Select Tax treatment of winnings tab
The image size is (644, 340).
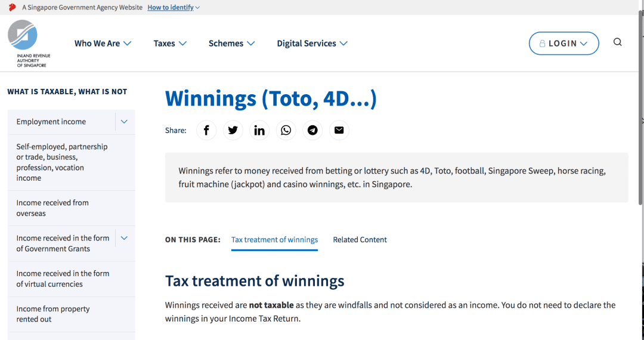tap(274, 240)
